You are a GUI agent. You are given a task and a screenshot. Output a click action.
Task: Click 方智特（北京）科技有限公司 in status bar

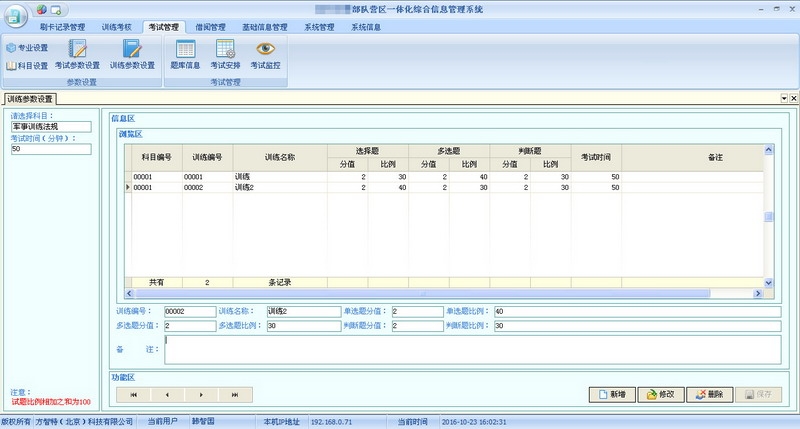click(x=84, y=422)
